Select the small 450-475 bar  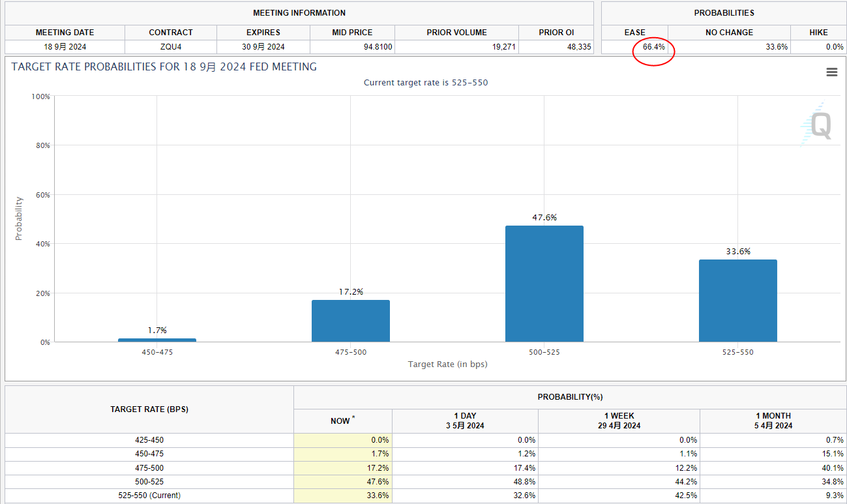click(156, 340)
